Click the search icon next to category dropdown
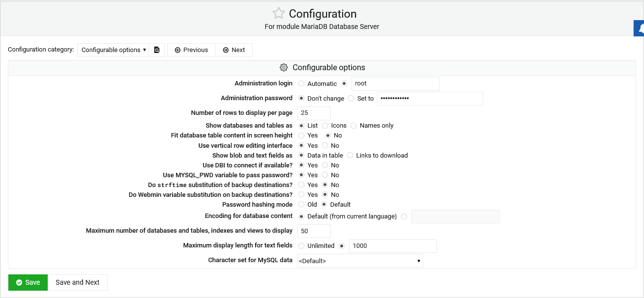 click(157, 50)
